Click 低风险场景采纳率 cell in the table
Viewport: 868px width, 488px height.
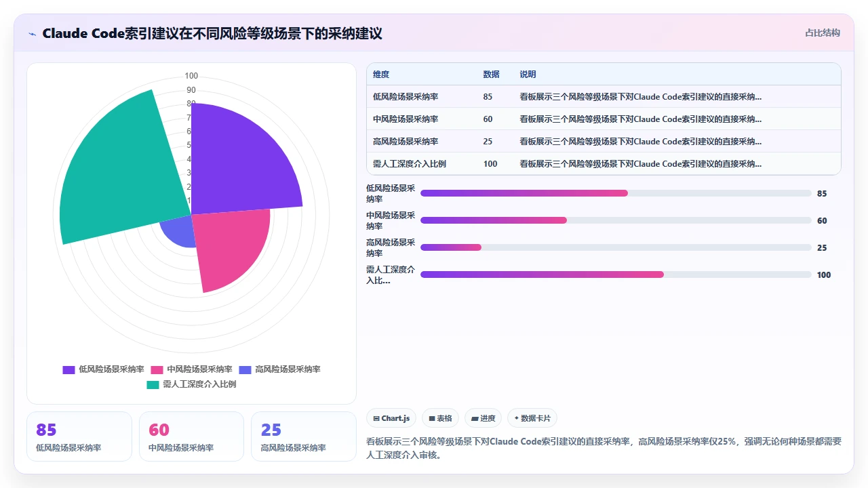click(406, 96)
